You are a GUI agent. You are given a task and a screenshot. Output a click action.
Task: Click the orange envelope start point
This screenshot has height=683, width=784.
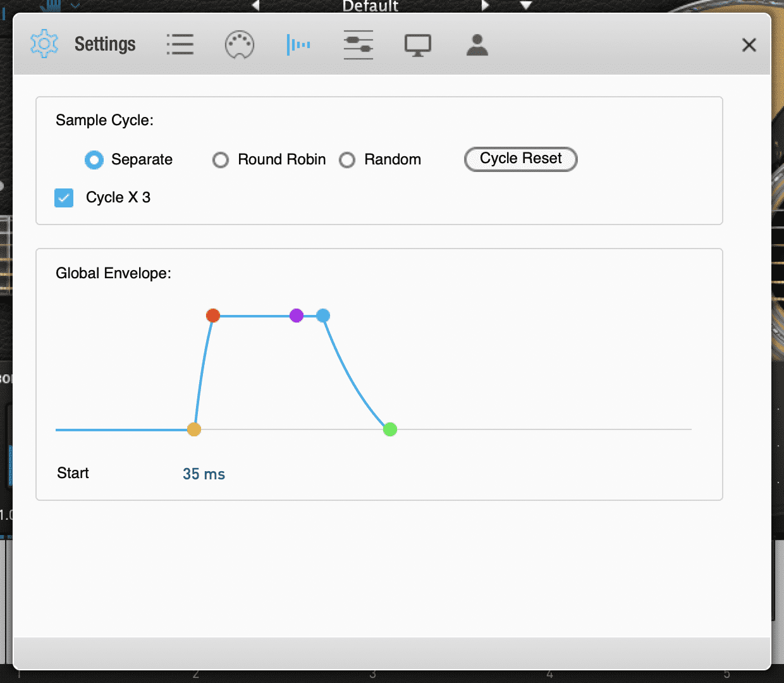(194, 429)
